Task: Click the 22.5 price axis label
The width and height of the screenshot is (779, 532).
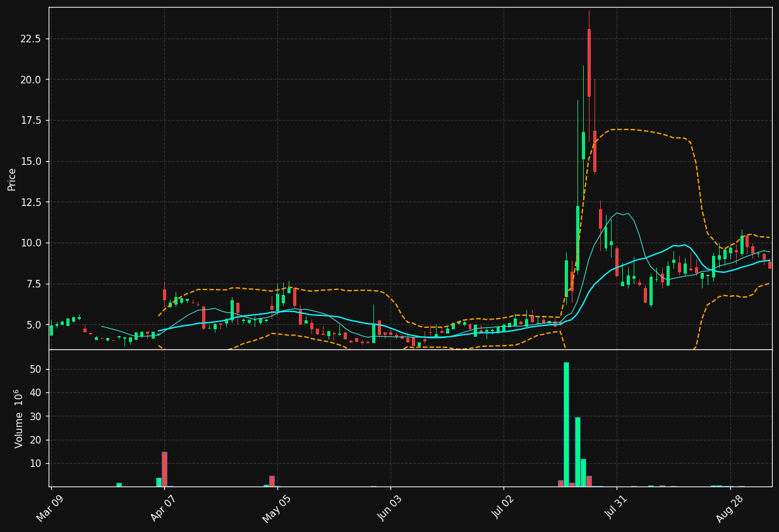Action: (x=30, y=39)
